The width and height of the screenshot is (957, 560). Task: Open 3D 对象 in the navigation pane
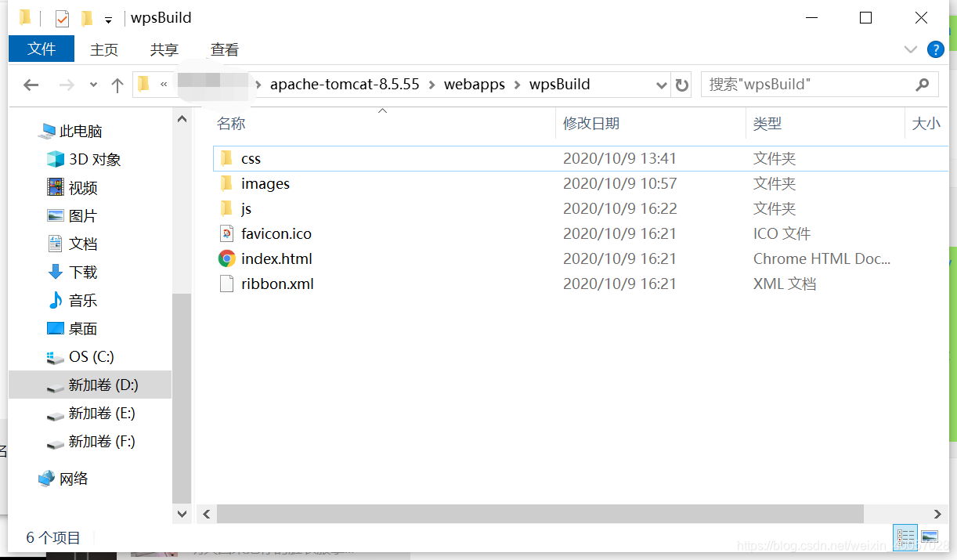(95, 160)
